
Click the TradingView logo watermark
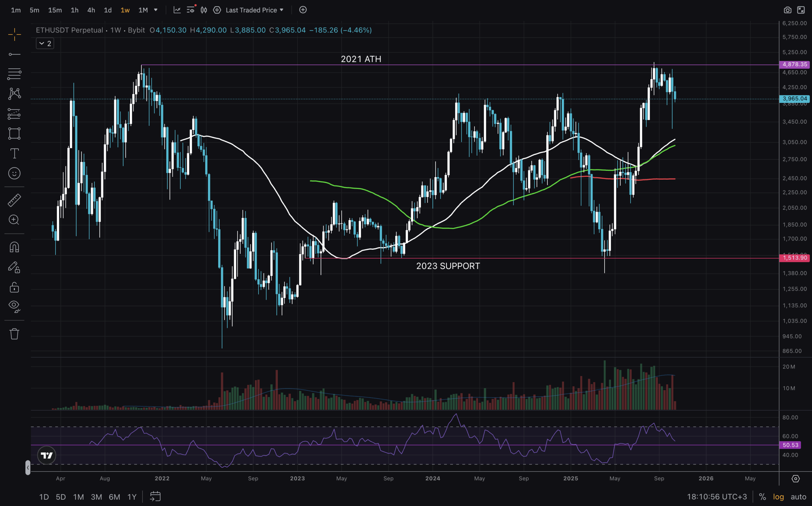tap(47, 455)
